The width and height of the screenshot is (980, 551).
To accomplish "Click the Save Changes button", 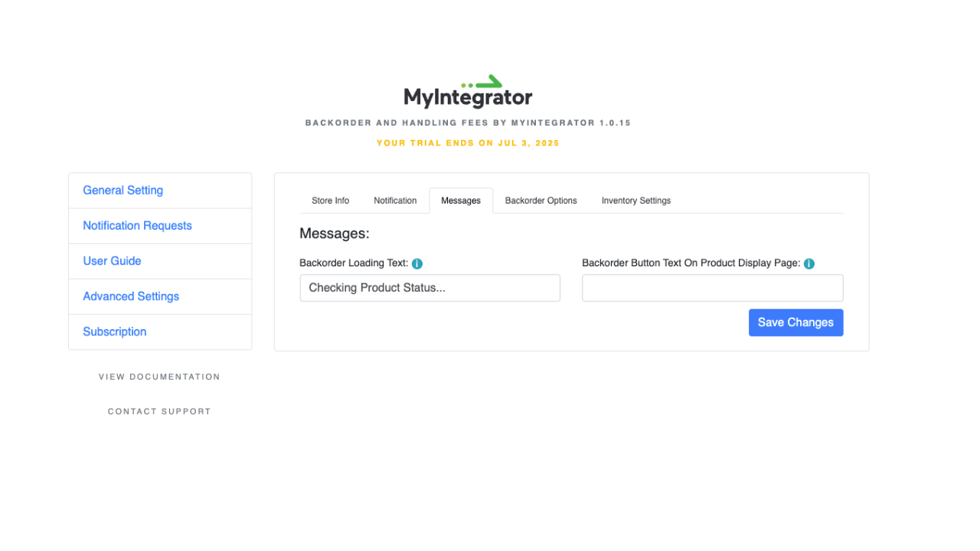I will coord(795,322).
